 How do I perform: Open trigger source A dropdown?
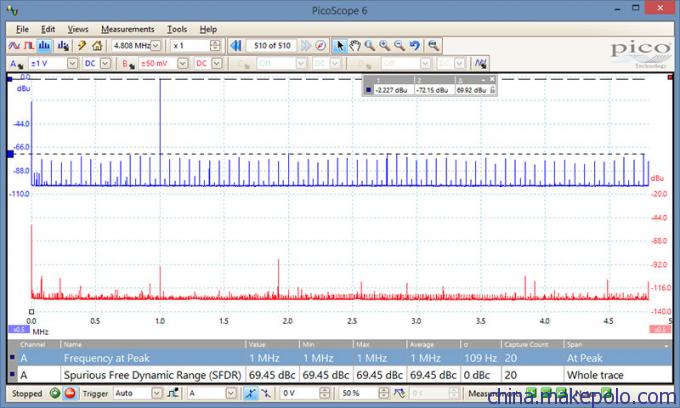click(x=231, y=393)
